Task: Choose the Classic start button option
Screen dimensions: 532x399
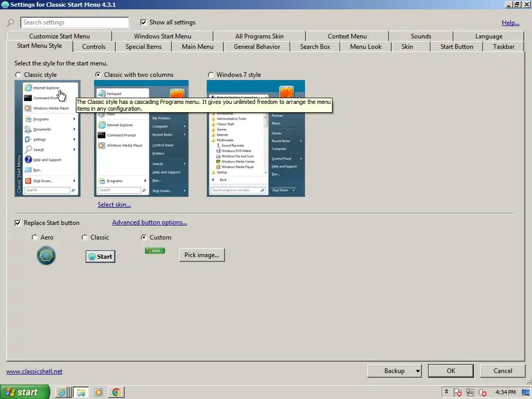Action: pyautogui.click(x=85, y=237)
